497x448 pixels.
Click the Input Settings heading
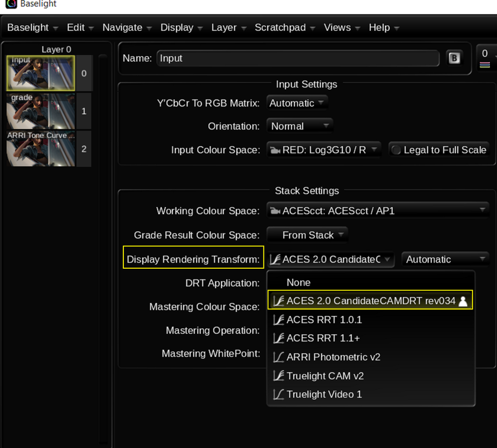pos(306,84)
